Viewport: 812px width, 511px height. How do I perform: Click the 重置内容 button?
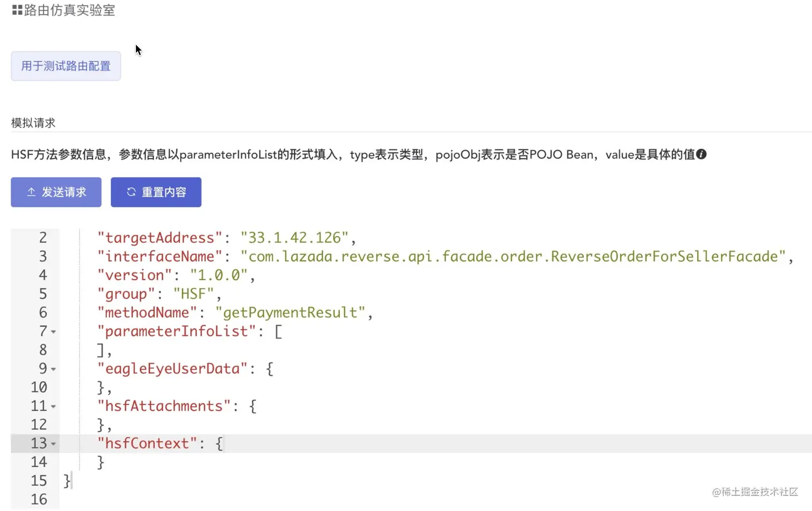156,192
